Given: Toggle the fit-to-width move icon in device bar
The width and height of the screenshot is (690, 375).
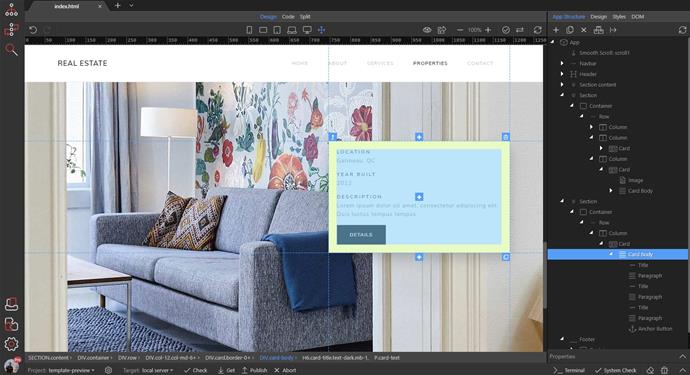Looking at the screenshot, I should point(322,30).
